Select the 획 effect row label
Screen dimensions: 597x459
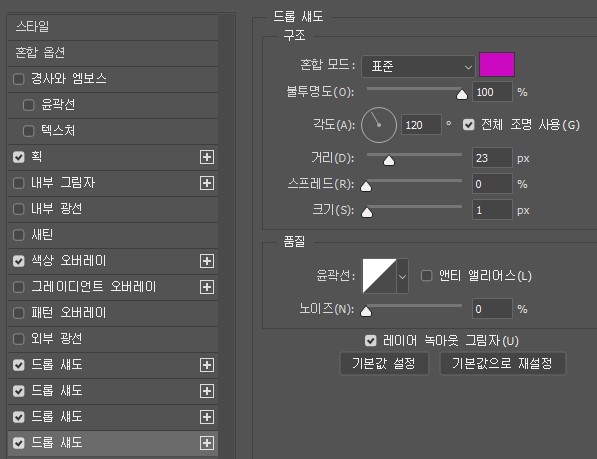37,157
